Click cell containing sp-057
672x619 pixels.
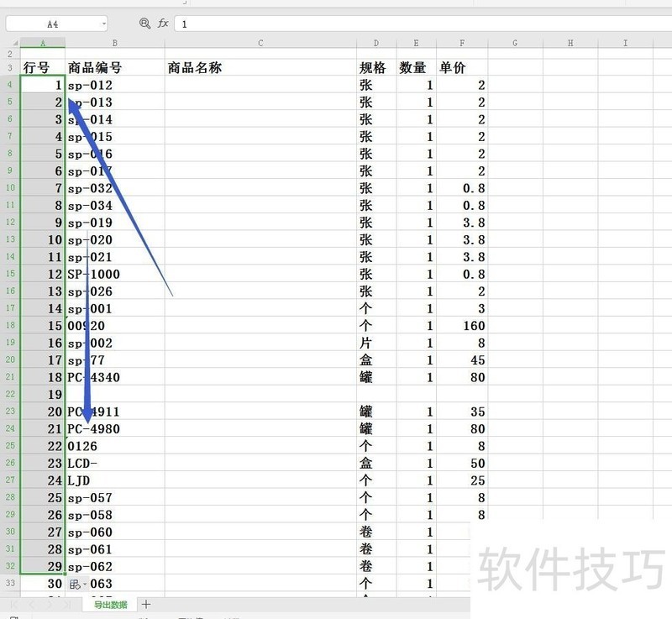[x=115, y=497]
